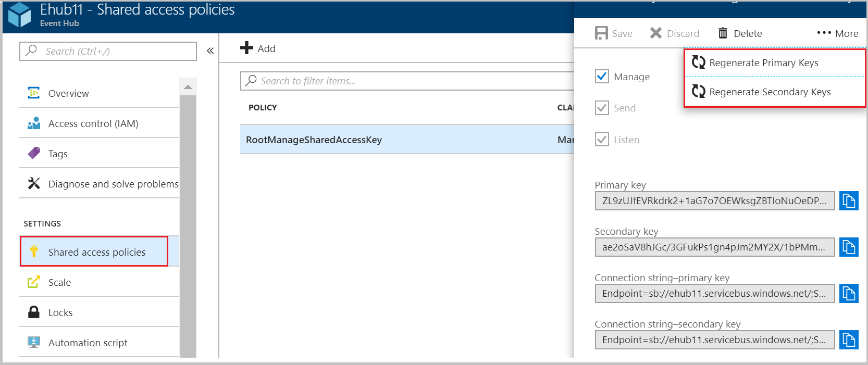Screen dimensions: 868x365
Task: Click the Delete trash can icon
Action: (x=723, y=33)
